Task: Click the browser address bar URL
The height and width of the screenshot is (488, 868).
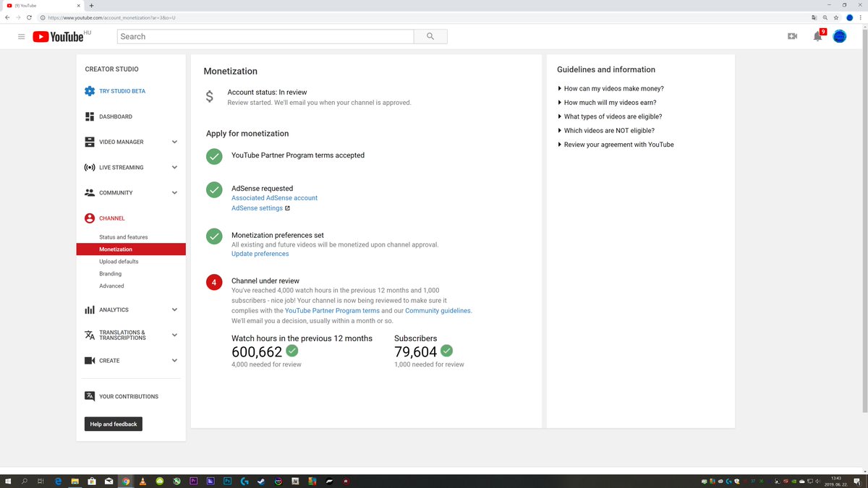Action: click(112, 17)
